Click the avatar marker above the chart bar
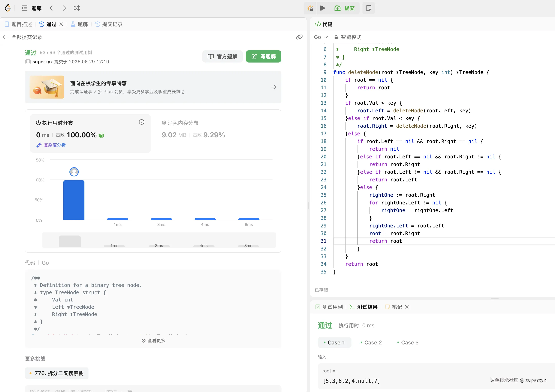The height and width of the screenshot is (392, 555). point(74,172)
